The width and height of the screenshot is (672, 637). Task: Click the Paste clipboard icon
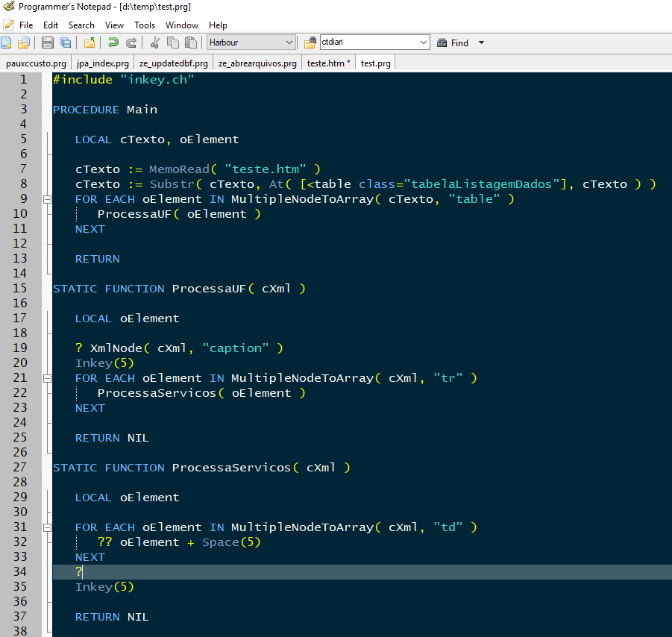tap(192, 43)
